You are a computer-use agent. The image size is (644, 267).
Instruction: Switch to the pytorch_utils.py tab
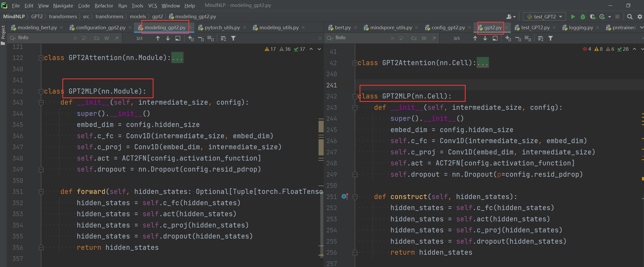pos(222,27)
